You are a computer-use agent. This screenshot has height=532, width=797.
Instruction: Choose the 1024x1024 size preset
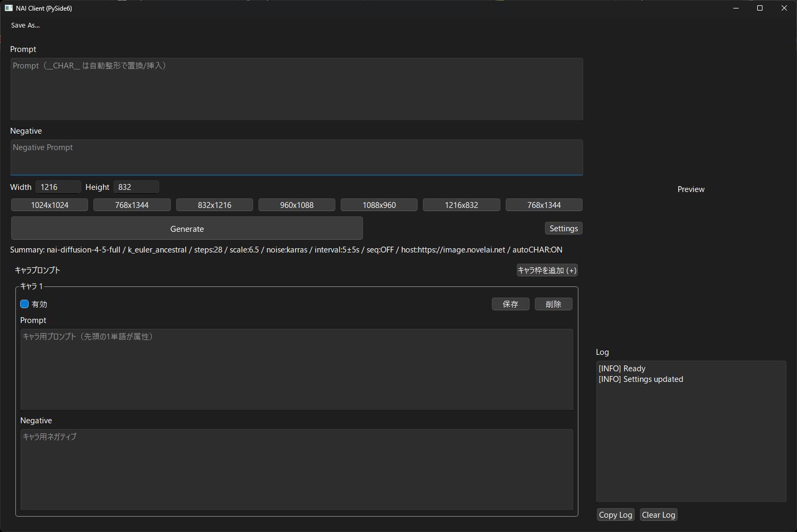50,205
